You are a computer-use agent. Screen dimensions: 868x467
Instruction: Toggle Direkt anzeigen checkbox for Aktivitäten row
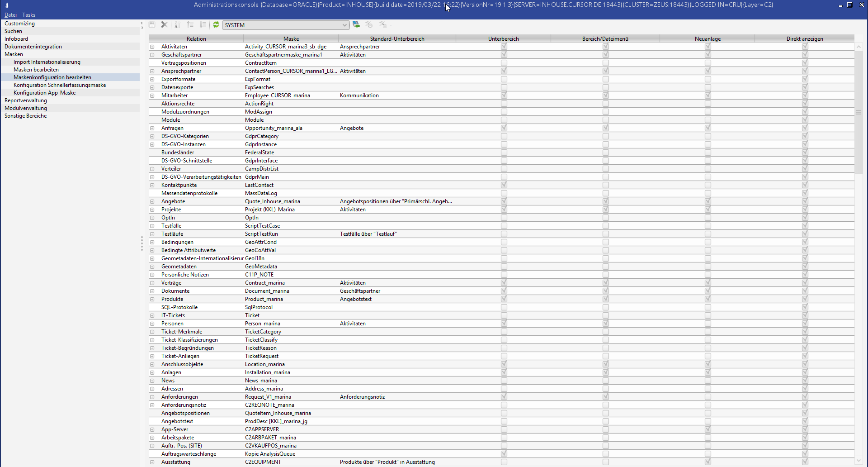click(x=805, y=47)
